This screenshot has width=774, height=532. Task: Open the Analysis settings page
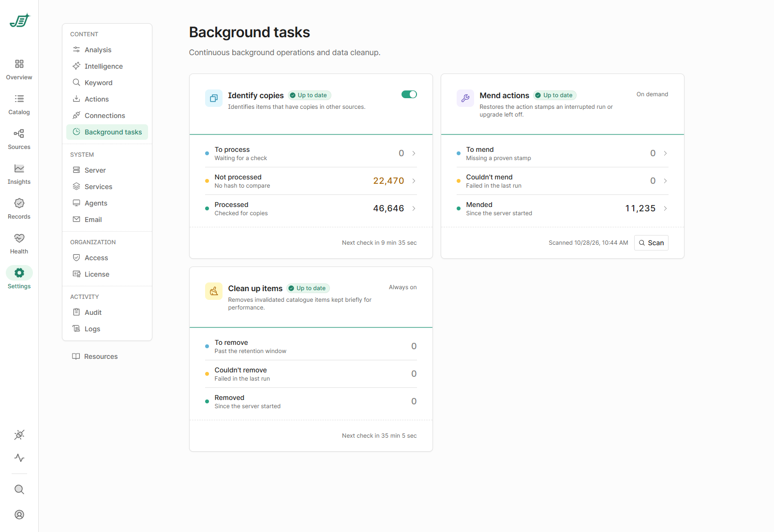(107, 50)
